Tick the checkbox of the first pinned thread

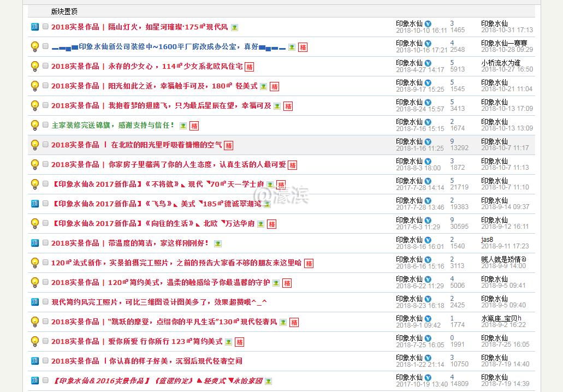tap(46, 26)
